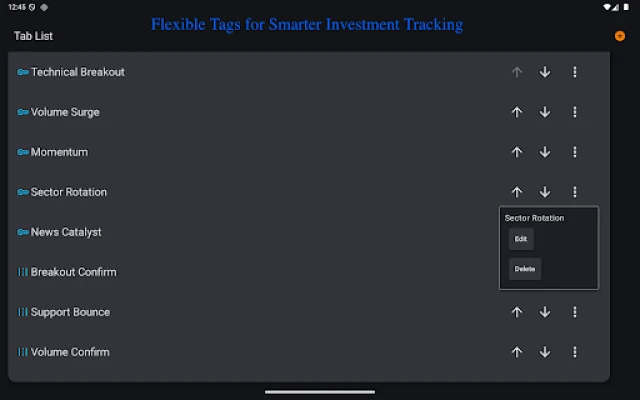Viewport: 640px width, 400px height.
Task: Move Technical Breakout down
Action: point(545,72)
